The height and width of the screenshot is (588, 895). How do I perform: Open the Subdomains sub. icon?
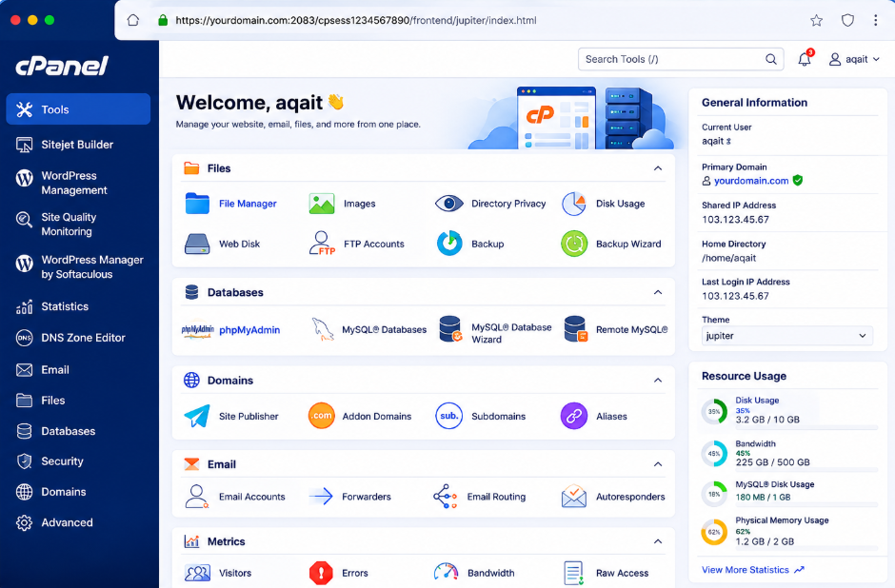[448, 416]
